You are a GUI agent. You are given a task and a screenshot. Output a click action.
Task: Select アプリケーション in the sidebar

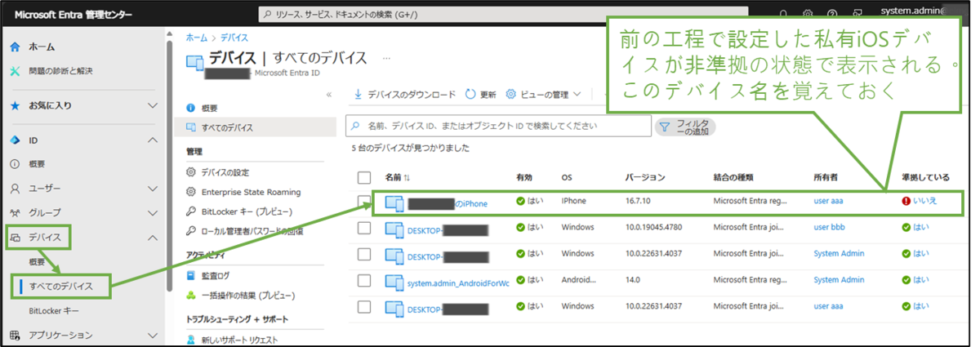click(x=60, y=335)
